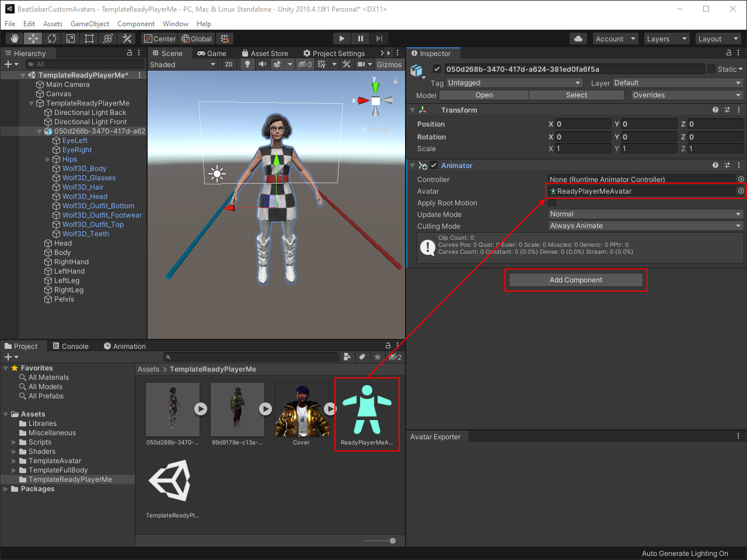
Task: Select the Rotate tool
Action: pyautogui.click(x=52, y=38)
